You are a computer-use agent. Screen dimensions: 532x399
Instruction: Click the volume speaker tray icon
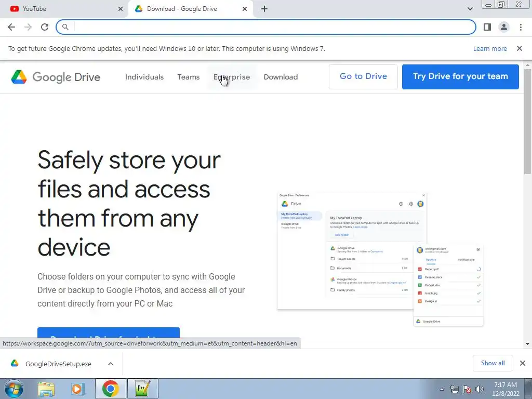point(479,389)
